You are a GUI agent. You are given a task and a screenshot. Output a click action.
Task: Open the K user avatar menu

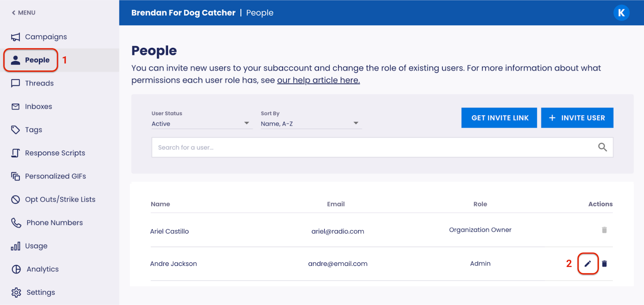coord(621,13)
